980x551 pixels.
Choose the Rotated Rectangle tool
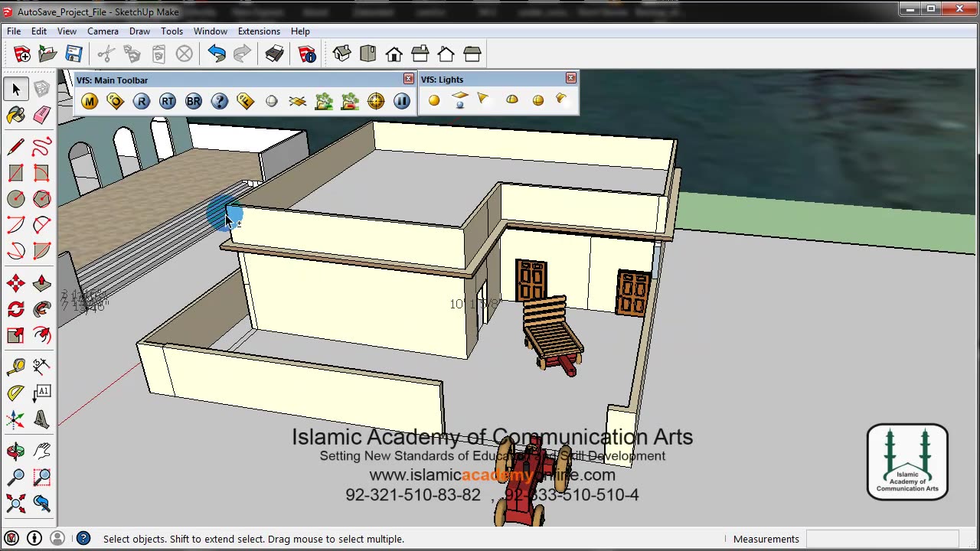click(42, 173)
